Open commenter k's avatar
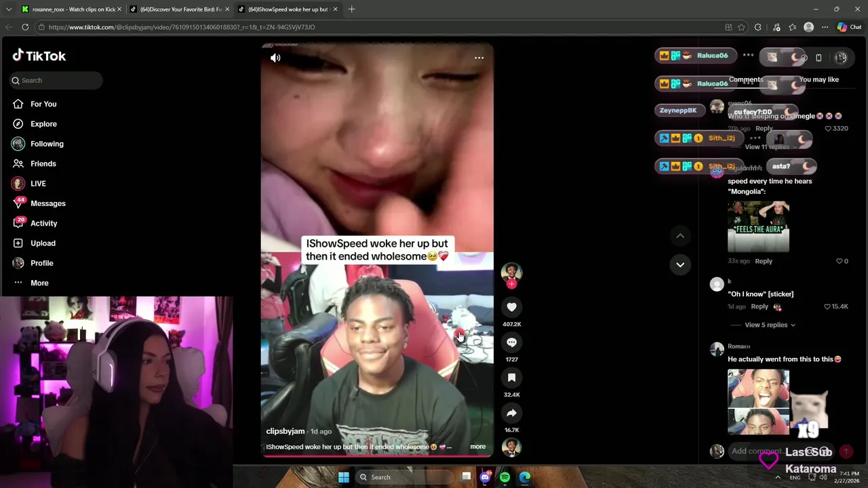Image resolution: width=868 pixels, height=488 pixels. tap(717, 285)
